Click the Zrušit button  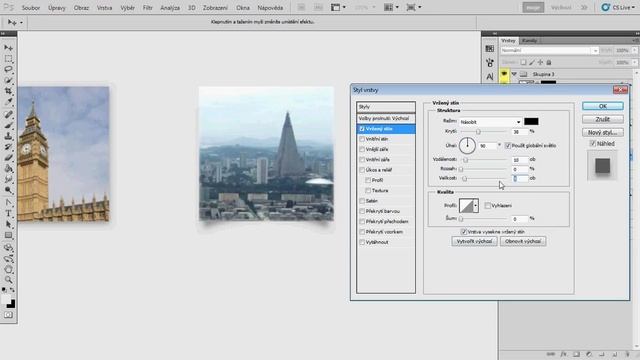pos(603,119)
